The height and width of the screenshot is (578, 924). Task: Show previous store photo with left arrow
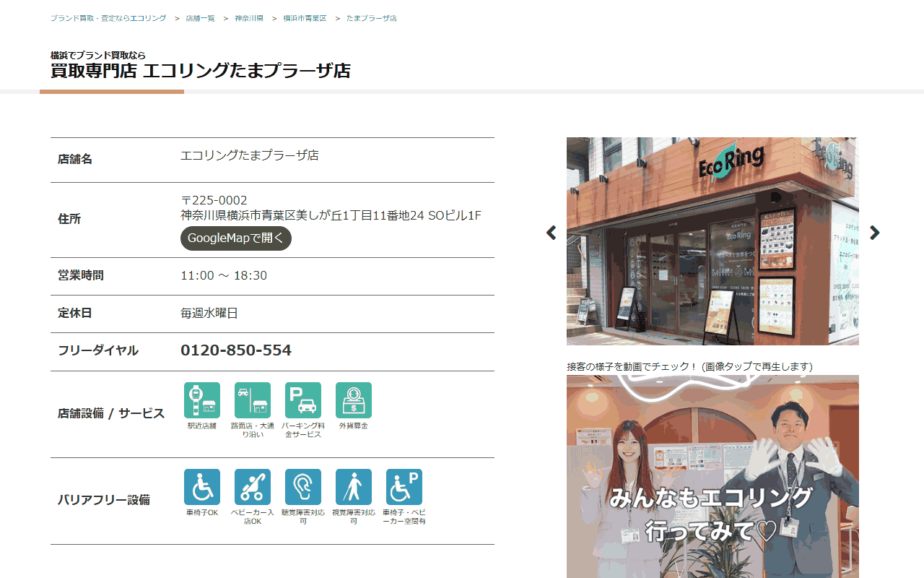click(x=552, y=233)
